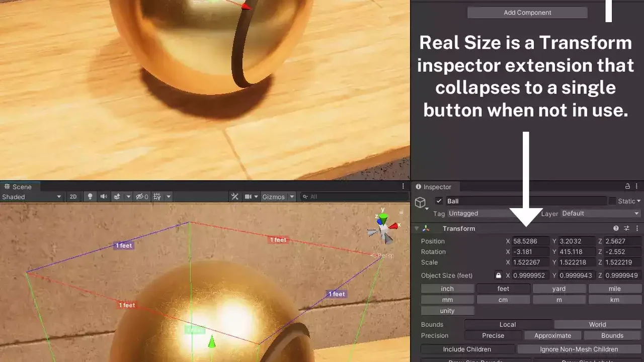Click Add Component button
The width and height of the screenshot is (644, 362).
527,13
